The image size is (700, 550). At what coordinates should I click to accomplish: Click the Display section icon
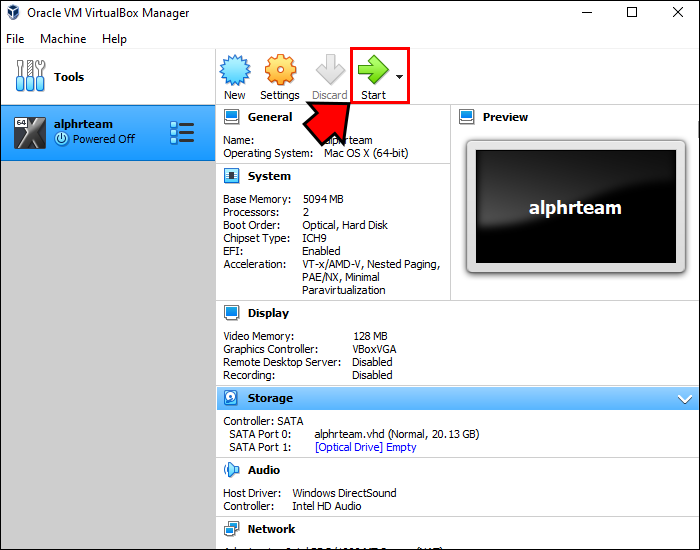(x=231, y=313)
